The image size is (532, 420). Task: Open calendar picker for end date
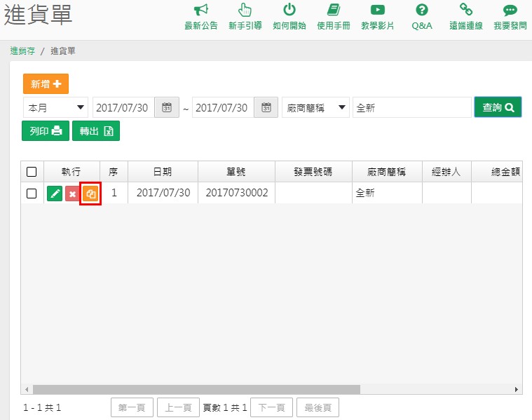266,107
